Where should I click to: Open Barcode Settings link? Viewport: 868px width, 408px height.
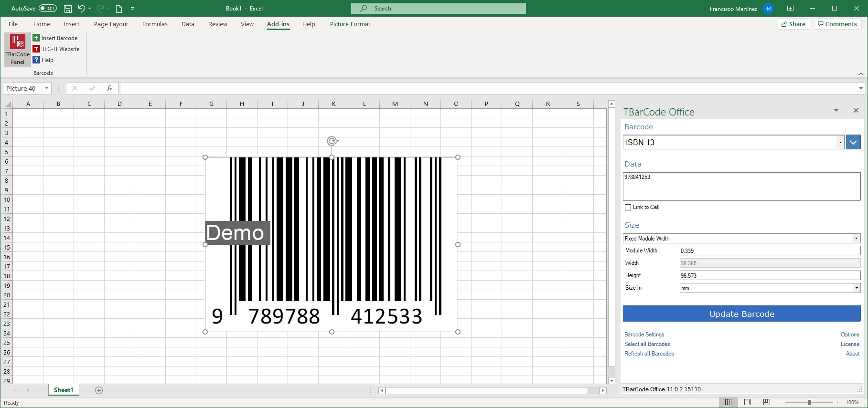644,335
